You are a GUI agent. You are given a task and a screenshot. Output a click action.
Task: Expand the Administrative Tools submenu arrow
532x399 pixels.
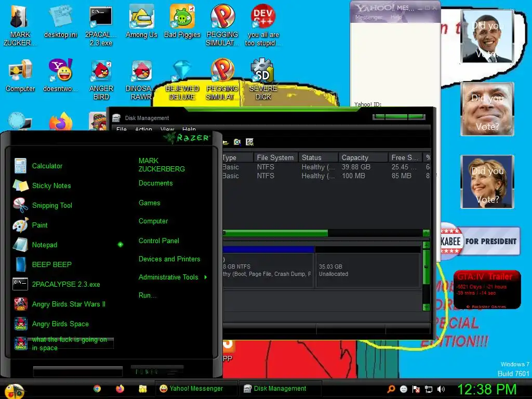tap(206, 277)
